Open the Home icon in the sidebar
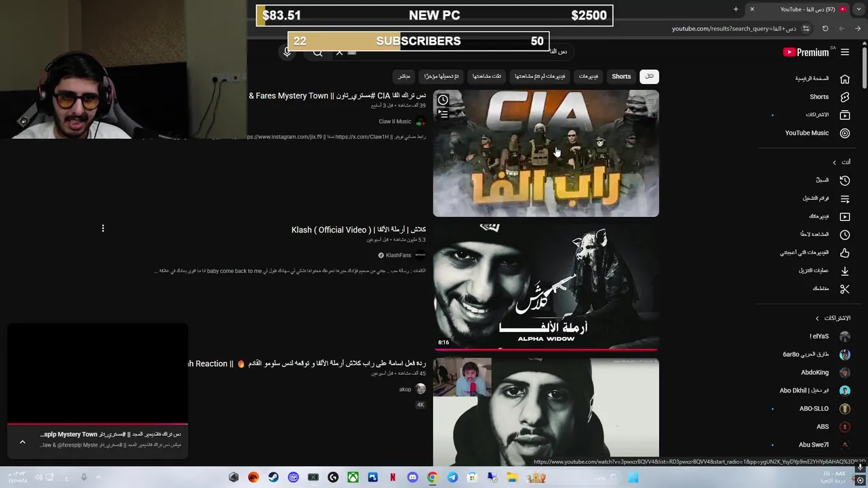 tap(845, 79)
